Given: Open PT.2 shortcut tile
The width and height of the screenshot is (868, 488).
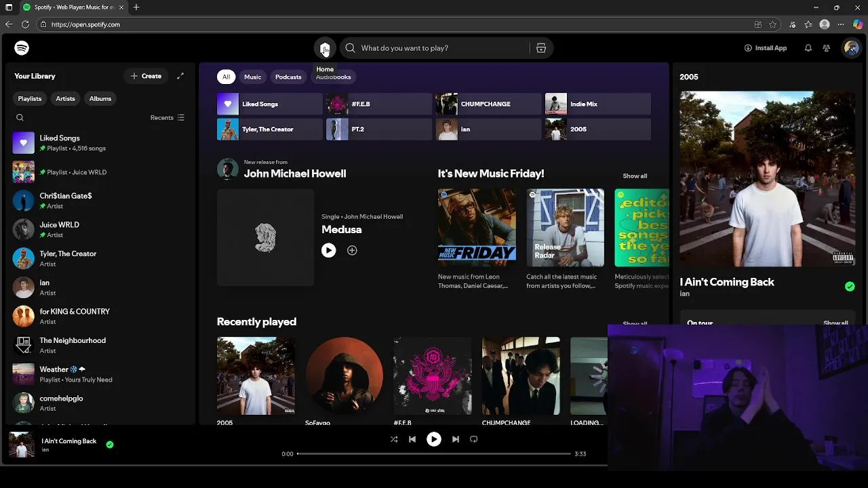Looking at the screenshot, I should [x=379, y=129].
